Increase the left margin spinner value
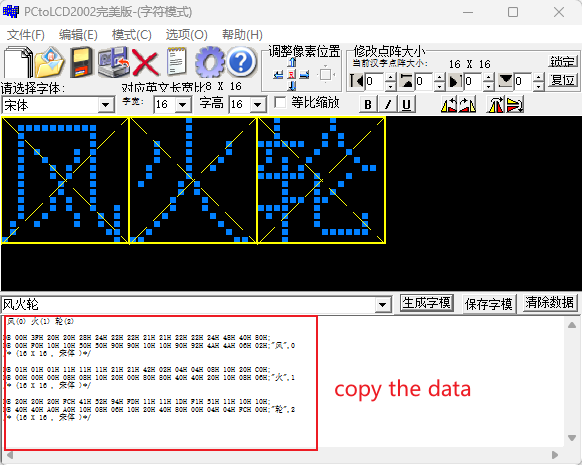The height and width of the screenshot is (465, 582). coord(390,77)
